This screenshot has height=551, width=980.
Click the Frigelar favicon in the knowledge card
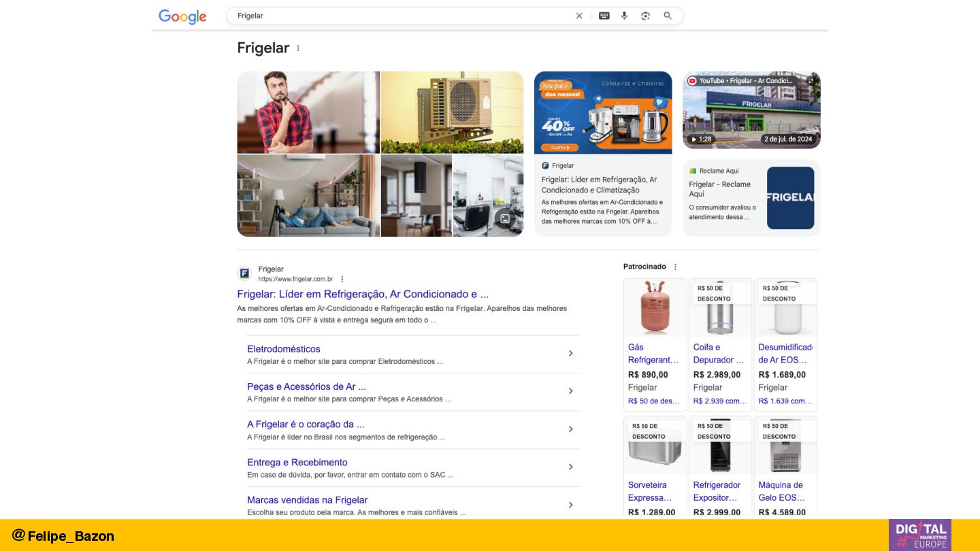(x=545, y=165)
